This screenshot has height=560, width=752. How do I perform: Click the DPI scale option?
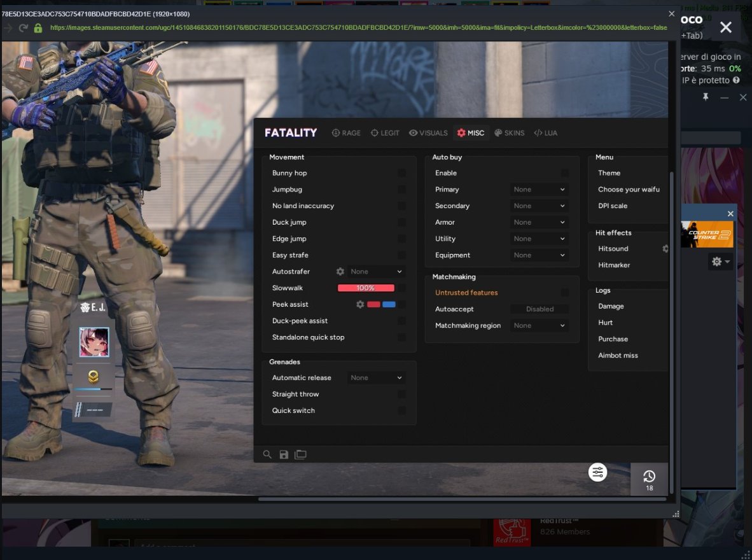pos(613,206)
